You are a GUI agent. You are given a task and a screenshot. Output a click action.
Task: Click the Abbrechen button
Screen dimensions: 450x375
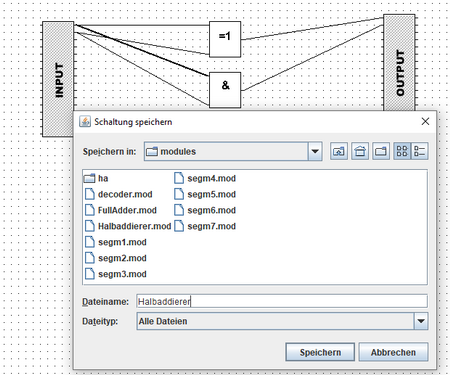[393, 352]
